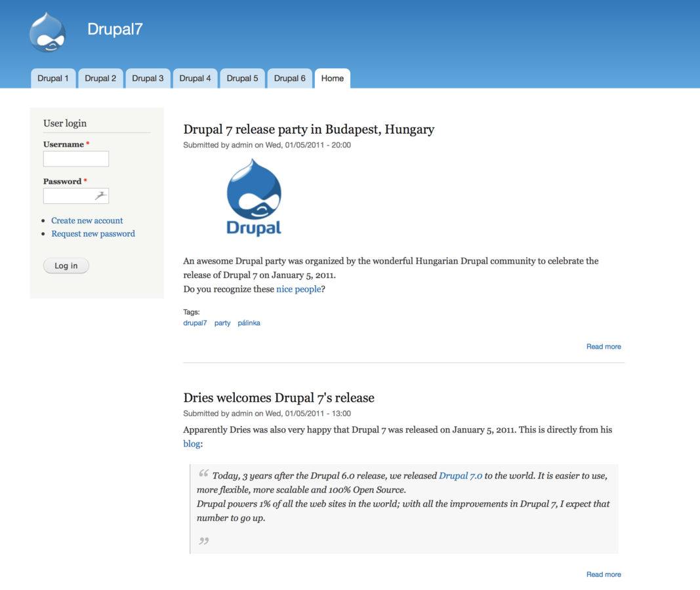Image resolution: width=700 pixels, height=590 pixels.
Task: Open the Drupal 2 tab
Action: click(x=100, y=79)
